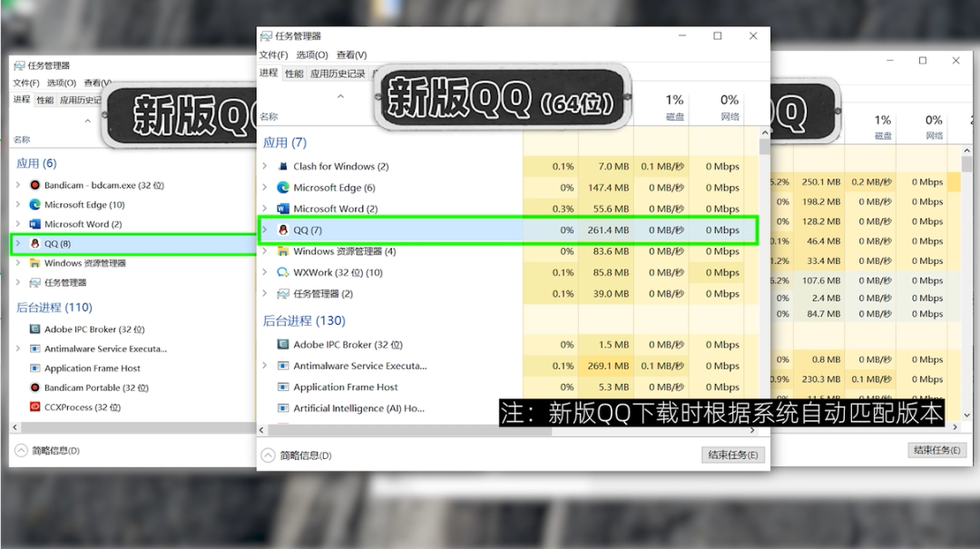980x549 pixels.
Task: Click the left Task Manager title bar icon
Action: 19,65
